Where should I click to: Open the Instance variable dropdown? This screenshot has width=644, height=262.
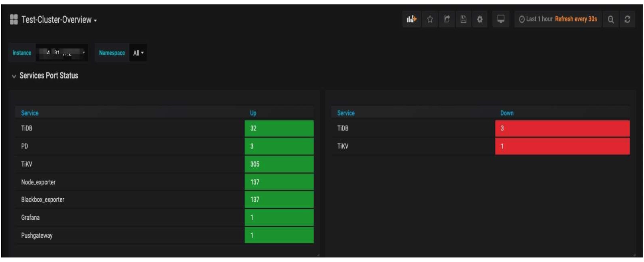tap(62, 53)
